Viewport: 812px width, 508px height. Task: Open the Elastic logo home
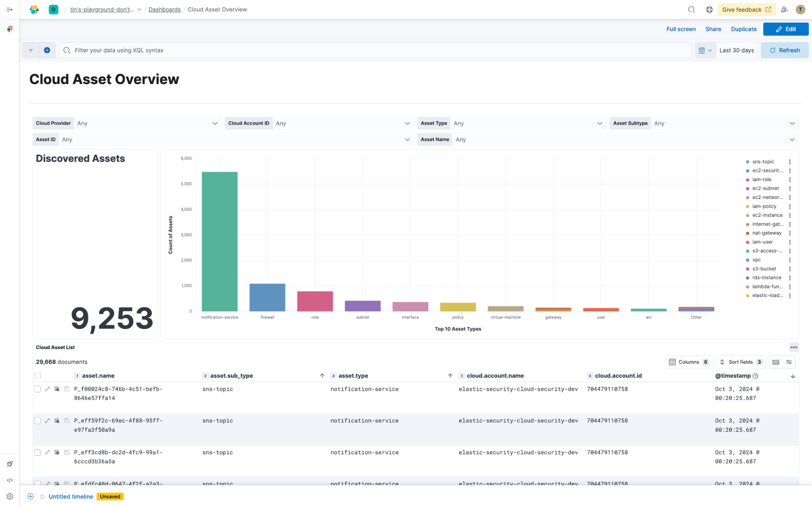(34, 9)
